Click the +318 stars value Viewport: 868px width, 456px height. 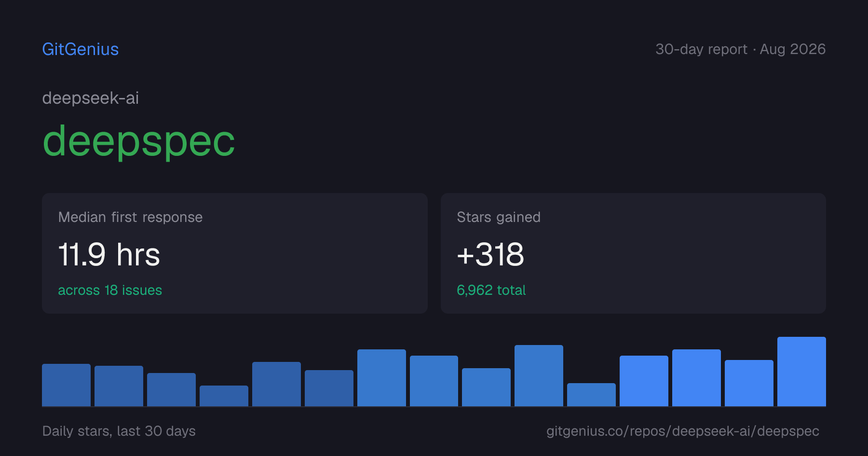(x=490, y=254)
